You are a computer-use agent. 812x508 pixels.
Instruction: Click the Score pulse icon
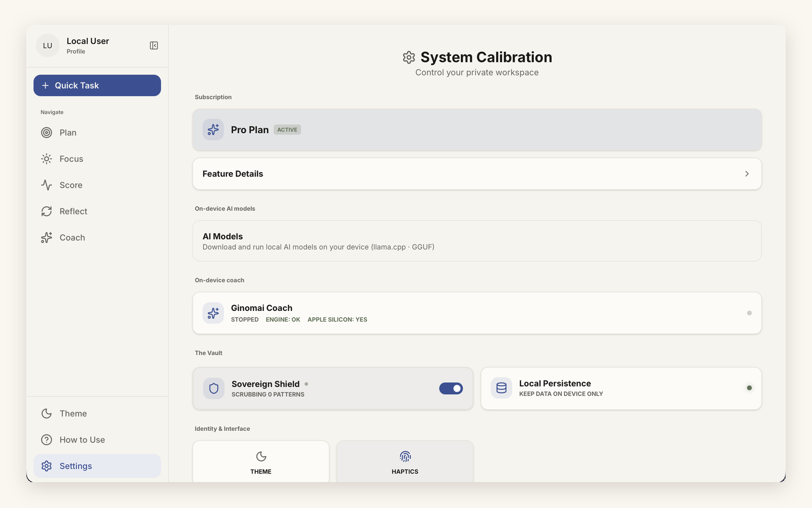tap(47, 185)
